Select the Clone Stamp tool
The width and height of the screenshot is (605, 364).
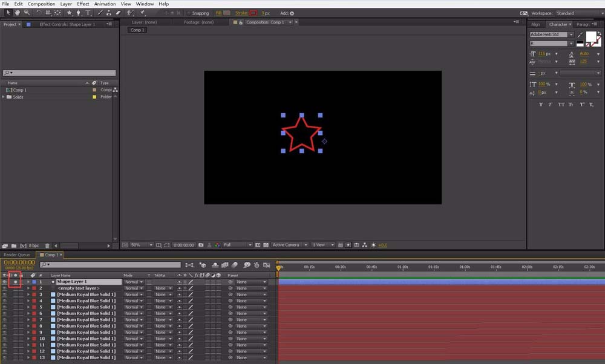pyautogui.click(x=109, y=13)
